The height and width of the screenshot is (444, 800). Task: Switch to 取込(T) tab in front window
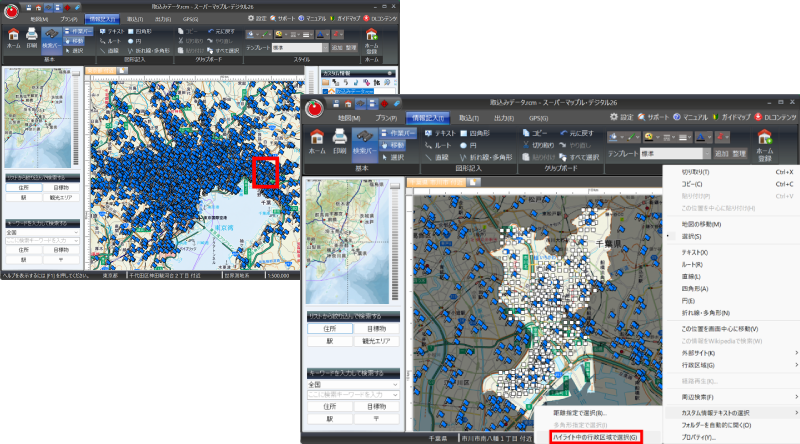(x=468, y=118)
